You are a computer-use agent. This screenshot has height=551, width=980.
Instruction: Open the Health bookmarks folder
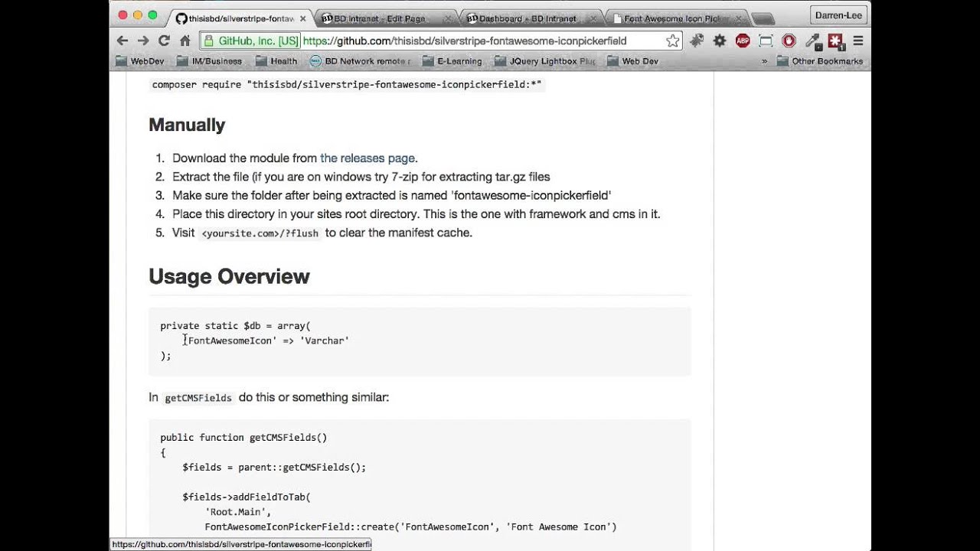pos(276,61)
